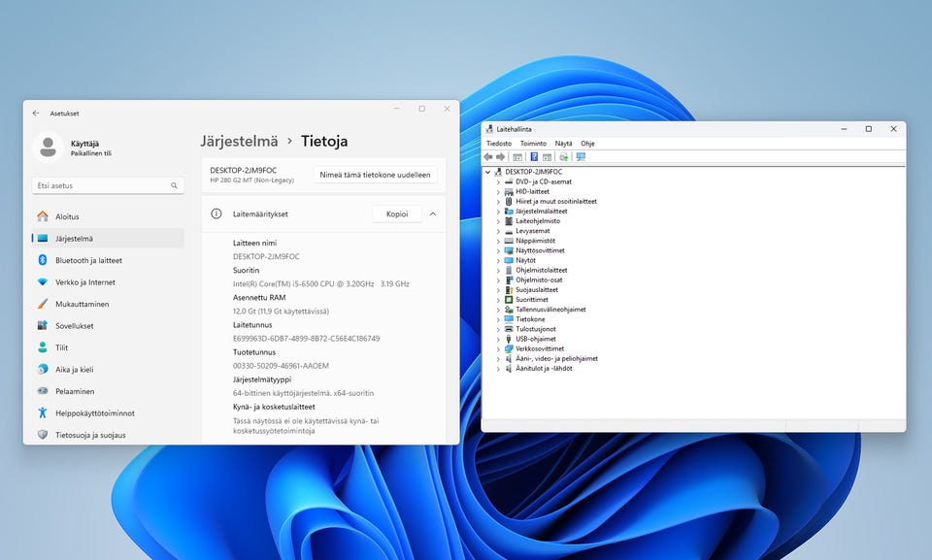932x560 pixels.
Task: Select Näytöt tree item
Action: pos(525,260)
